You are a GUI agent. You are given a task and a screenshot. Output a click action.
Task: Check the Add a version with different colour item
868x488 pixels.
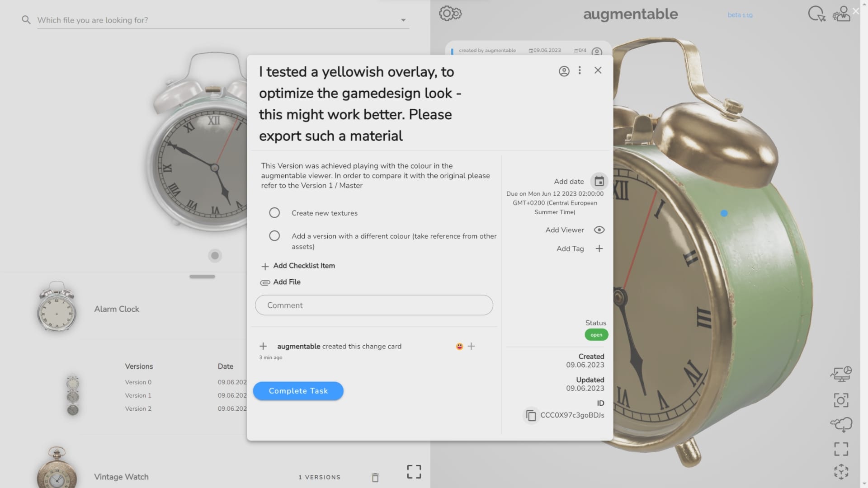[x=274, y=236]
